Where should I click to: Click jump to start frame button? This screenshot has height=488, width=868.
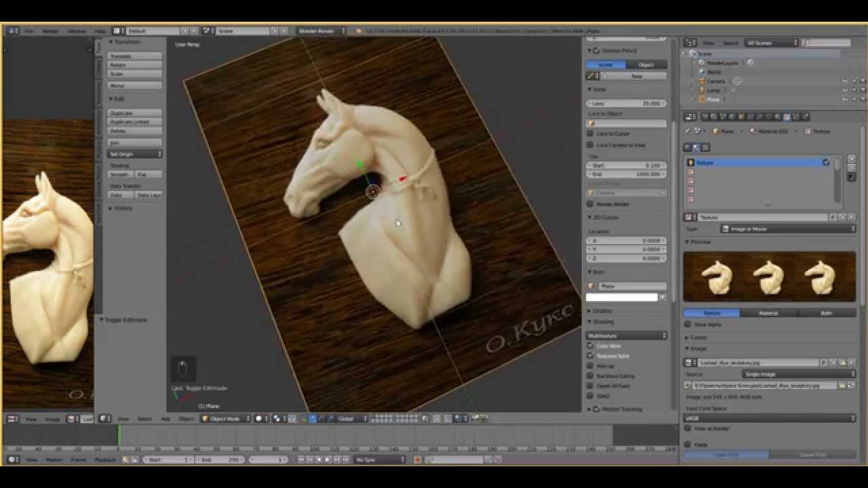tap(302, 460)
